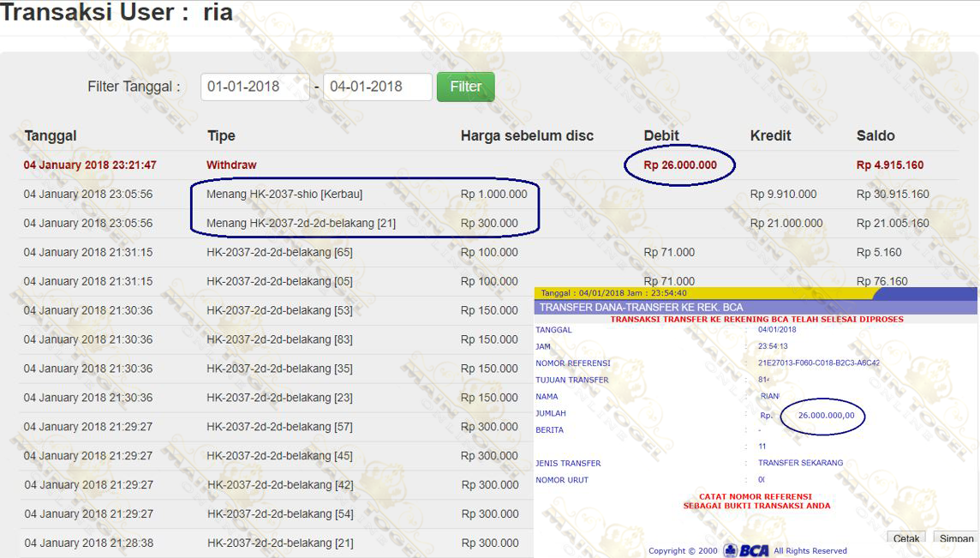Select the HK-2037-2d-2d-belakang [65] row
This screenshot has width=980, height=558.
pos(279,252)
